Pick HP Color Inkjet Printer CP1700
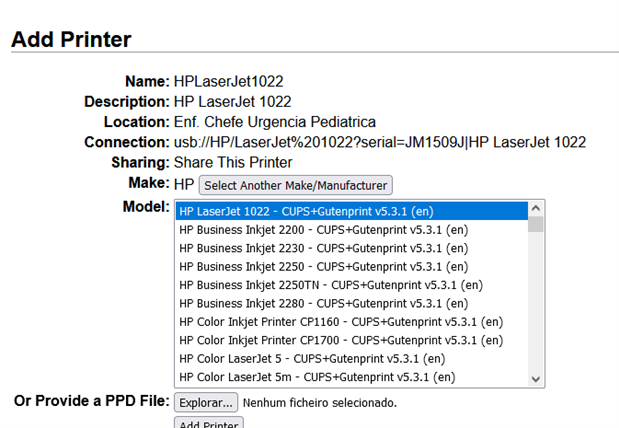 click(x=340, y=340)
